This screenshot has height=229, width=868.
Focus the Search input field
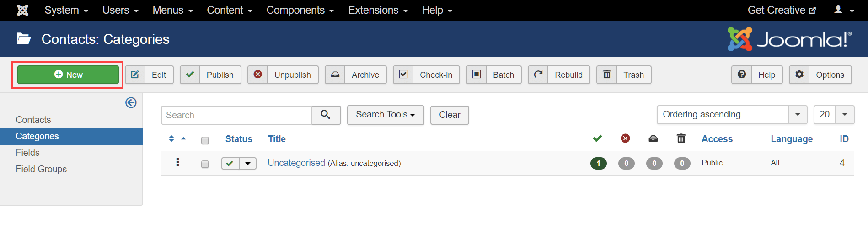click(x=236, y=115)
